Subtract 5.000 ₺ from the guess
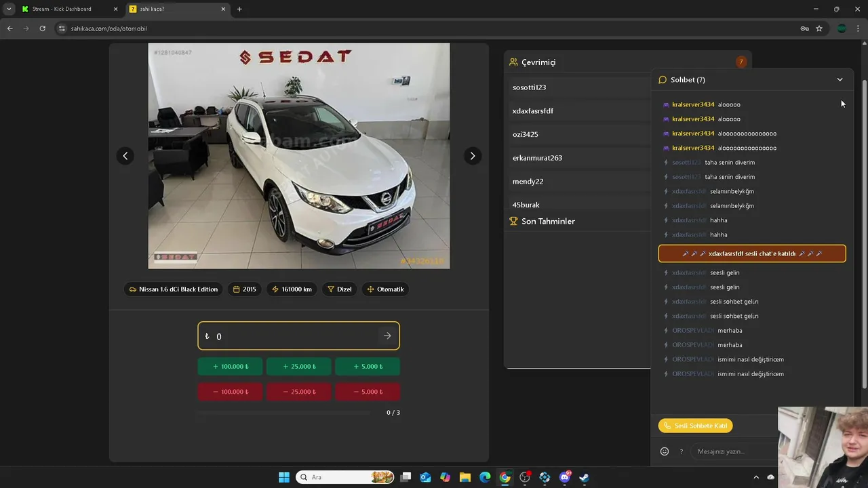The width and height of the screenshot is (868, 488). [368, 392]
